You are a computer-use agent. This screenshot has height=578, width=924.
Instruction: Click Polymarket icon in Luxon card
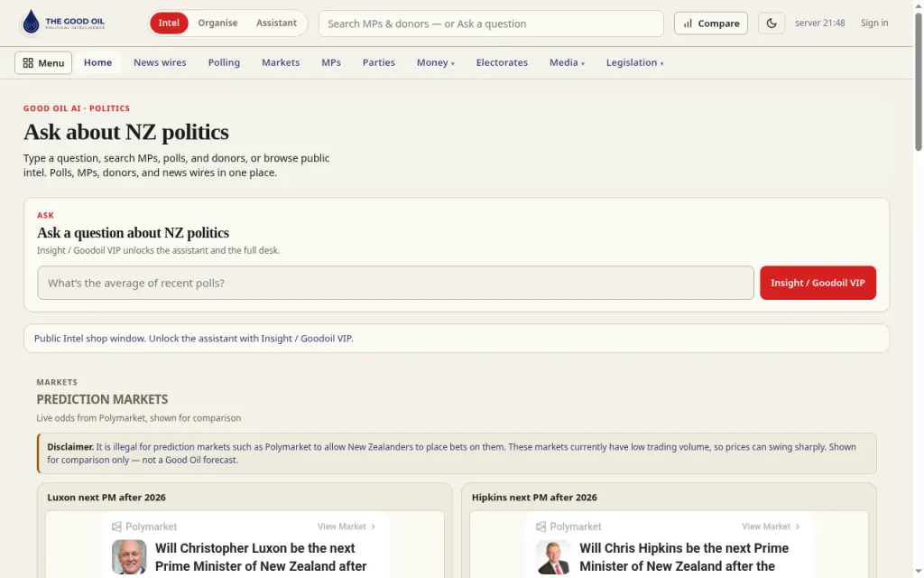click(116, 527)
